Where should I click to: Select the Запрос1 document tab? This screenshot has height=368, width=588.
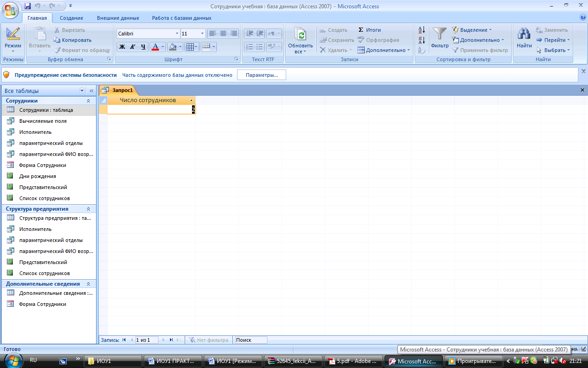119,90
